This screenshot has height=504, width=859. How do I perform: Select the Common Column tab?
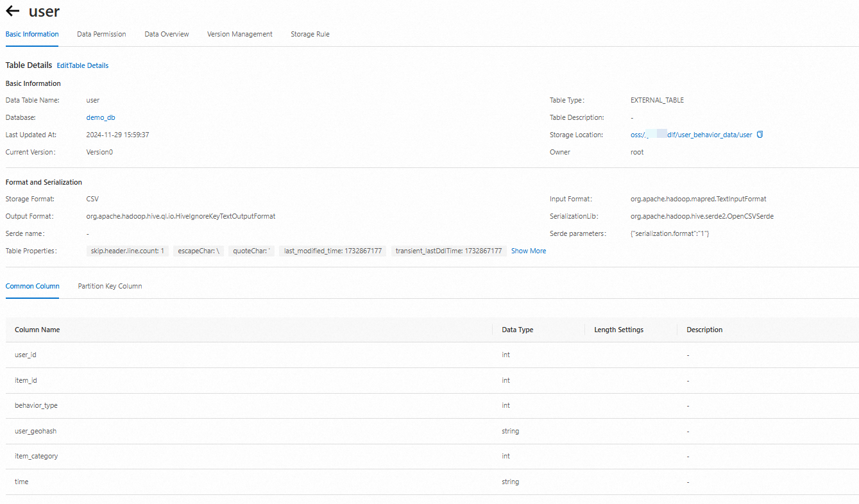point(33,286)
